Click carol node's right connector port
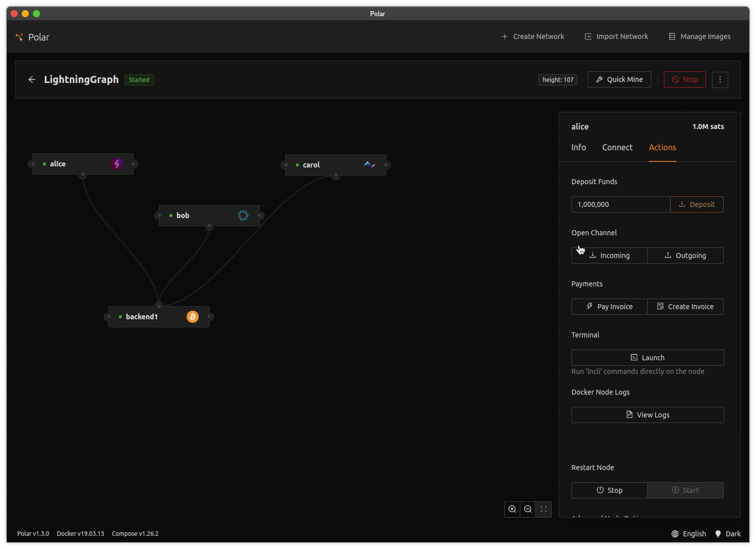 (x=386, y=165)
